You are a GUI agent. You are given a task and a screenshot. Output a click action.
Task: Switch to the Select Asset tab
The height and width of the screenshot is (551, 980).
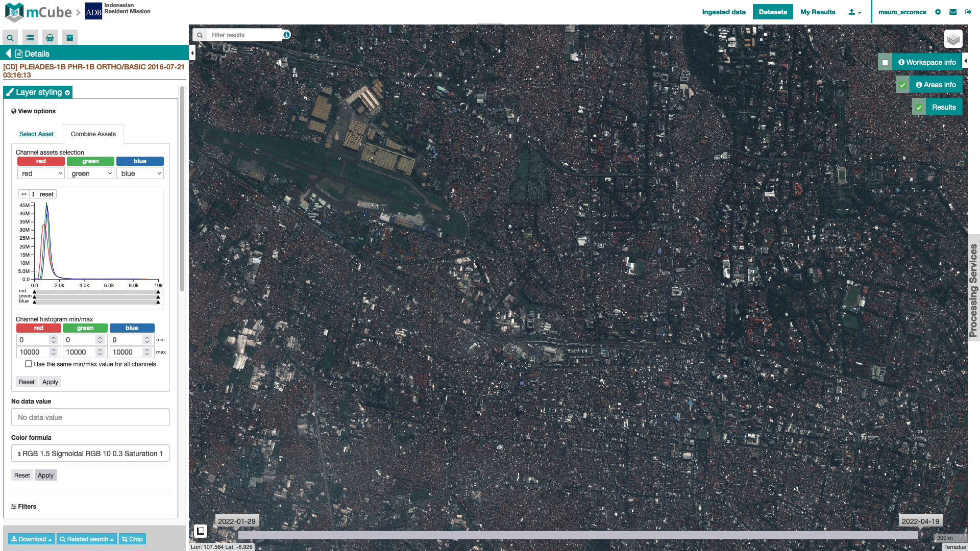pyautogui.click(x=36, y=134)
